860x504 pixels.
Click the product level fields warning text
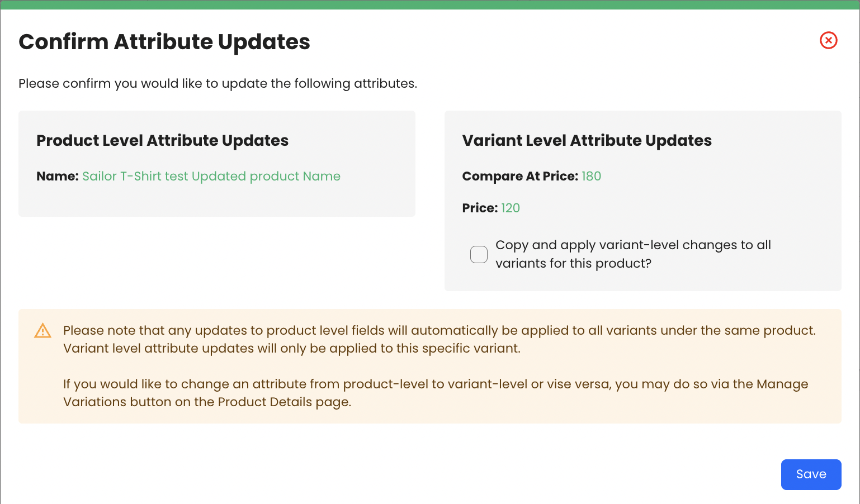pyautogui.click(x=438, y=339)
